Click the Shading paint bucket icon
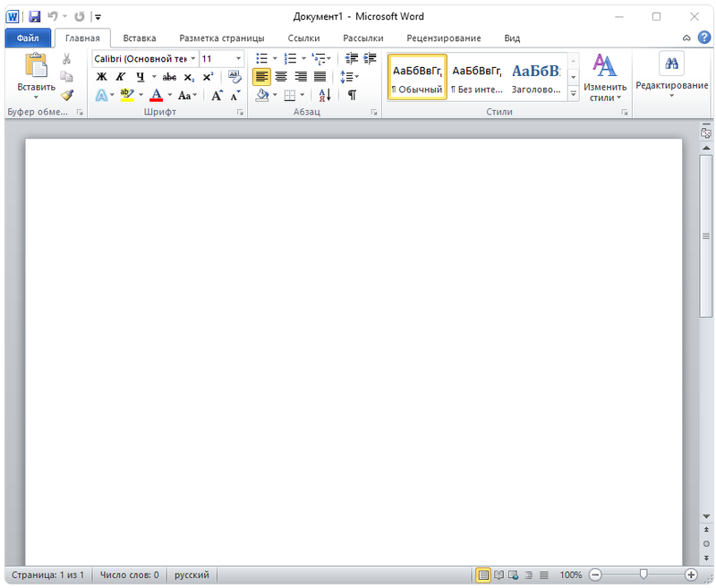The image size is (716, 588). [x=262, y=95]
